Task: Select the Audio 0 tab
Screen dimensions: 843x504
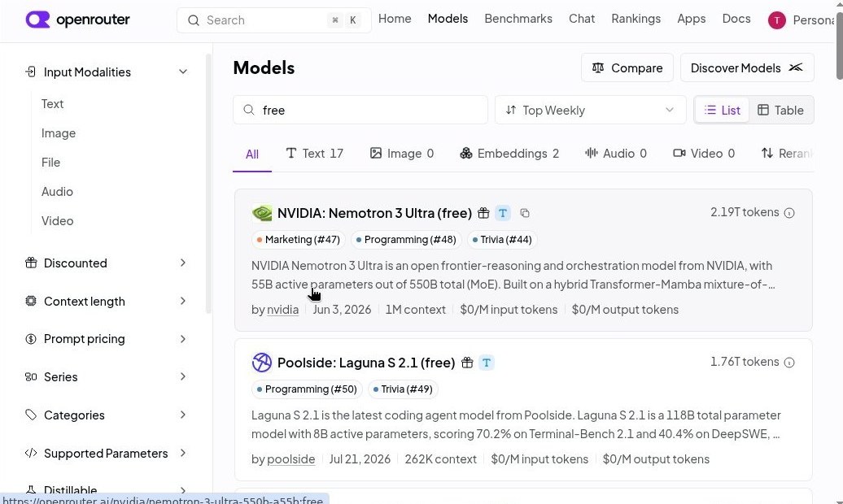Action: 616,154
